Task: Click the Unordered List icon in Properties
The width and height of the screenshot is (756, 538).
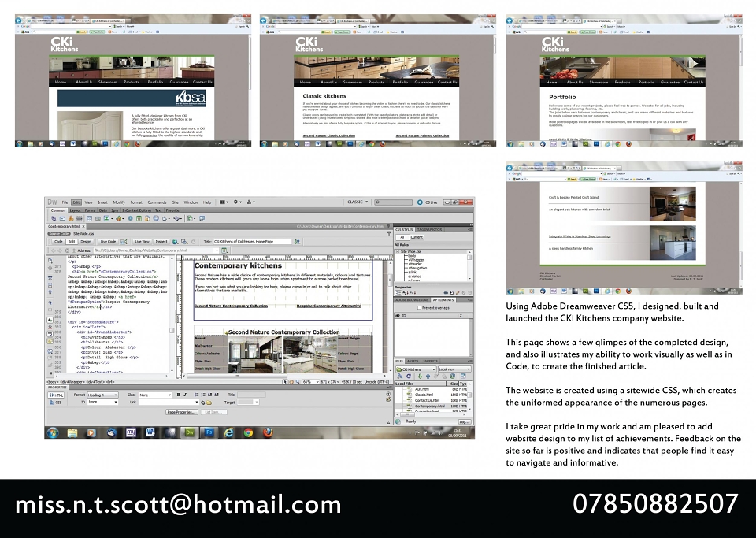Action: (196, 395)
